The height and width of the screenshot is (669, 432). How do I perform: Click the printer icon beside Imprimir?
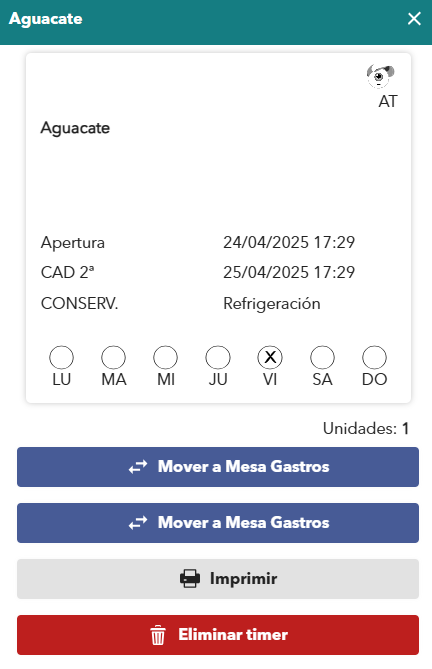[x=190, y=579]
